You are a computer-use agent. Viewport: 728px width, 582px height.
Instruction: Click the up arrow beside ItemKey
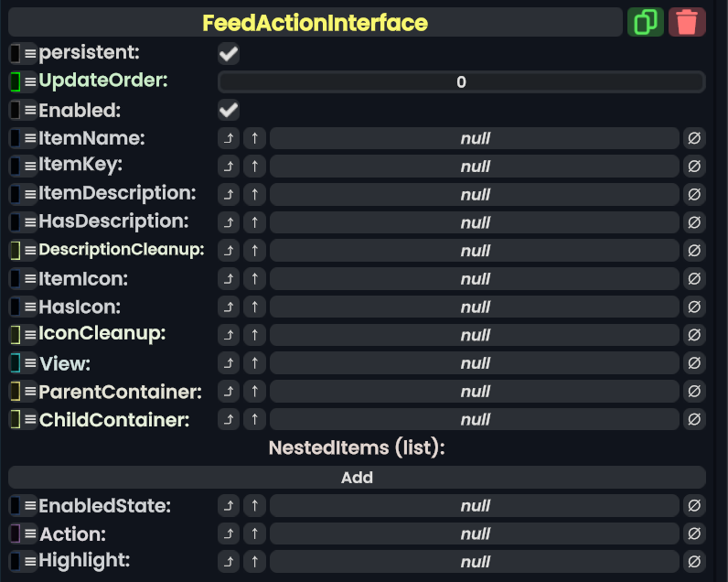[x=254, y=167]
